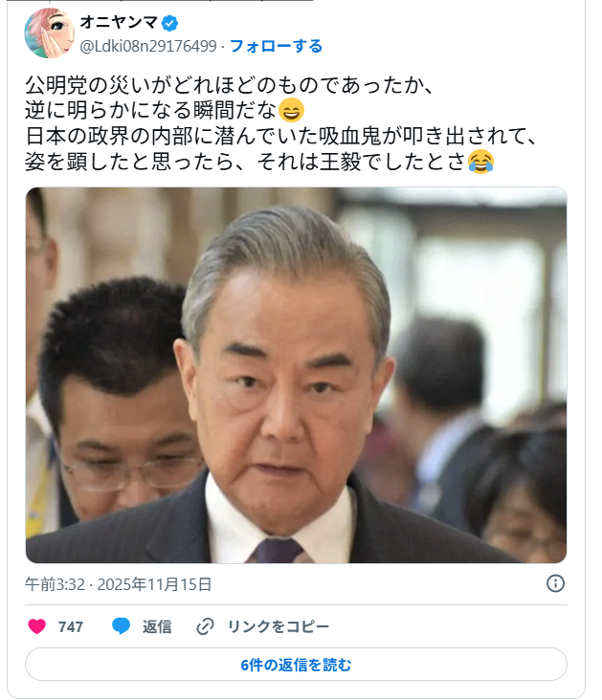Open the オニヤンマ profile avatar
The width and height of the screenshot is (602, 700).
point(49,33)
